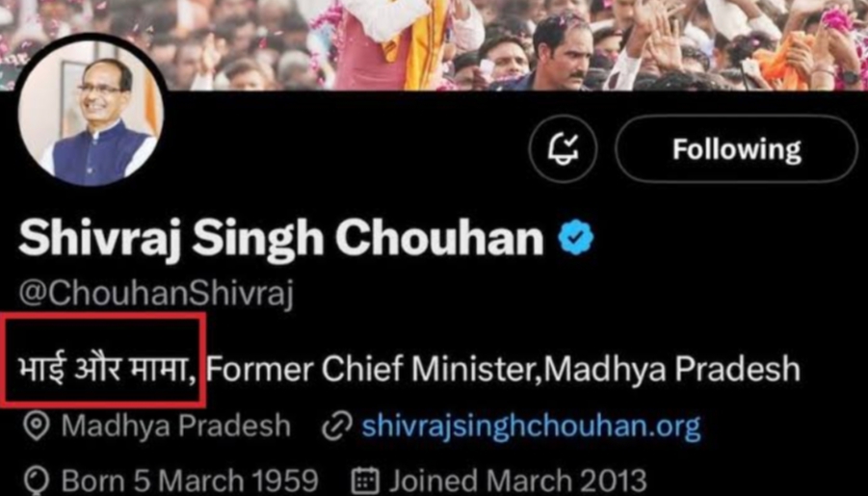The height and width of the screenshot is (496, 868).
Task: Open the crowd banner header image
Action: coord(434,39)
